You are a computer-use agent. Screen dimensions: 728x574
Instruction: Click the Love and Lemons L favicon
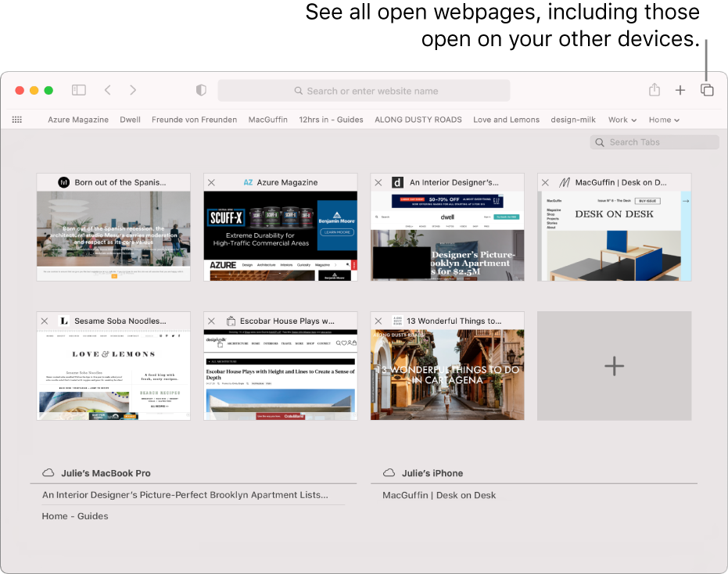click(64, 321)
